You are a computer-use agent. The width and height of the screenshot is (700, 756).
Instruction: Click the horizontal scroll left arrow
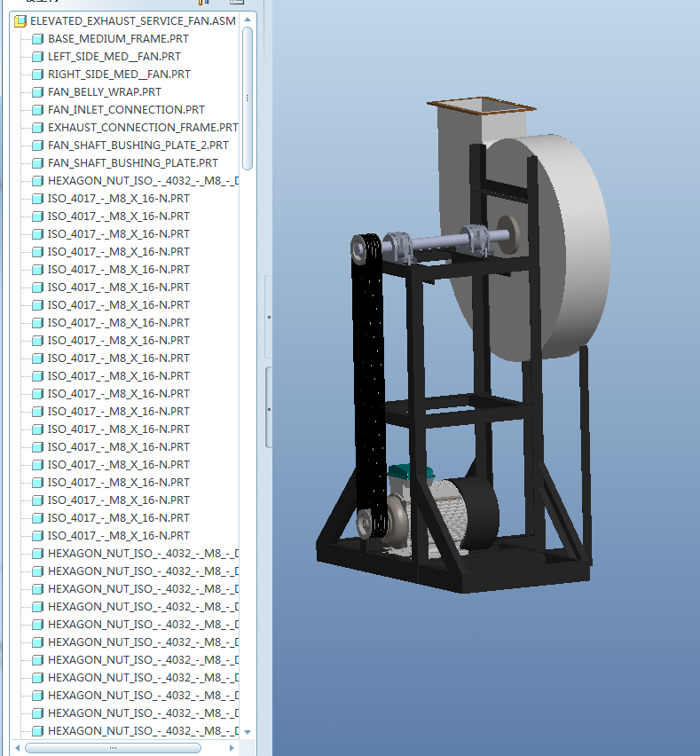(x=18, y=748)
